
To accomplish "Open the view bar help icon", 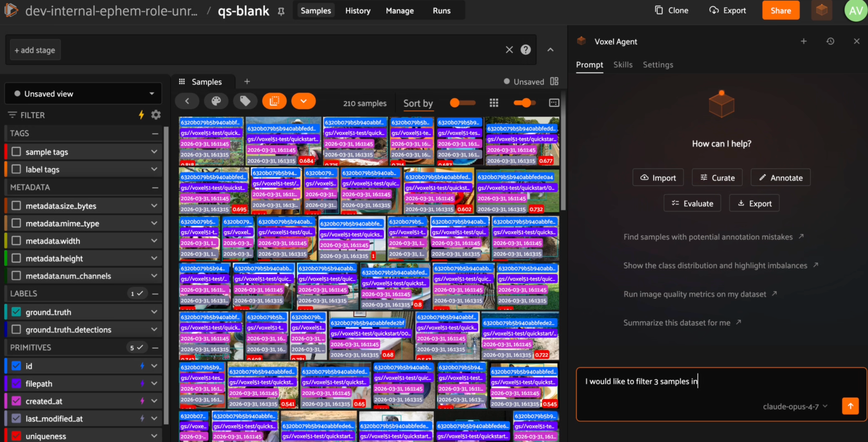I will (x=525, y=50).
